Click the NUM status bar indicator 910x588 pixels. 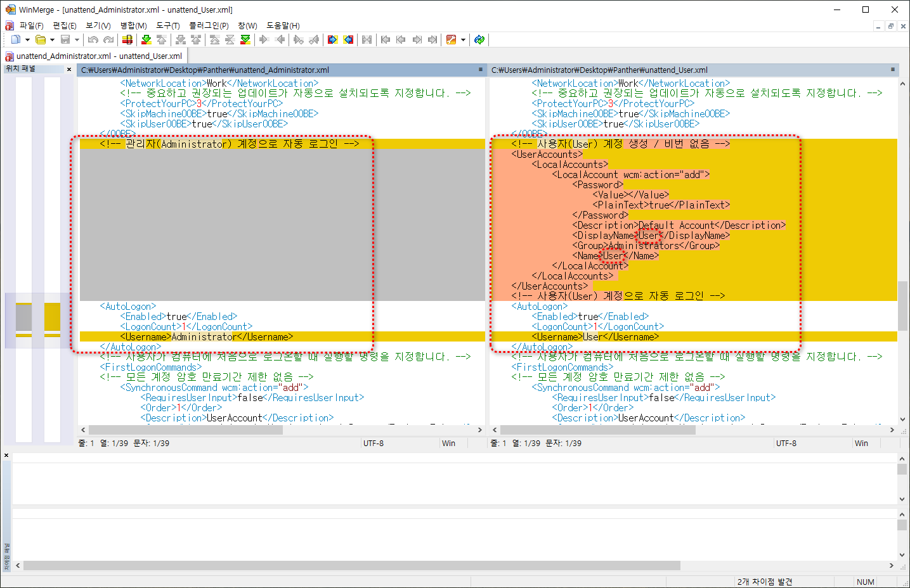click(866, 582)
